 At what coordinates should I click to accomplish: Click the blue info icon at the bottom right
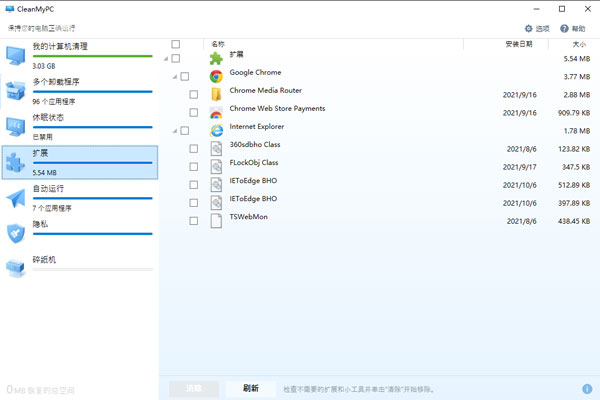point(587,389)
